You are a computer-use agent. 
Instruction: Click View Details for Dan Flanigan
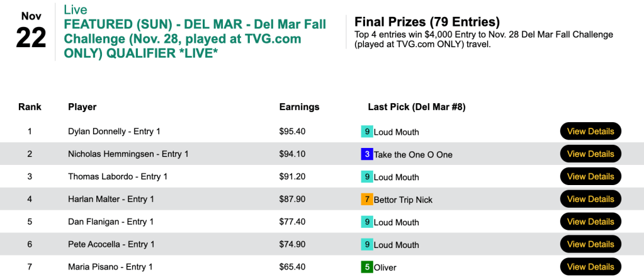tap(590, 222)
